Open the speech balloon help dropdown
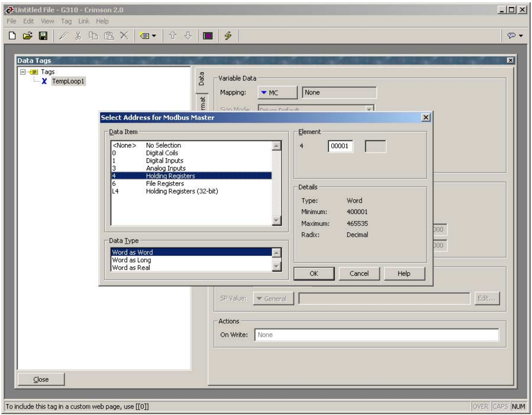Viewport: 532px width, 415px height. click(515, 35)
